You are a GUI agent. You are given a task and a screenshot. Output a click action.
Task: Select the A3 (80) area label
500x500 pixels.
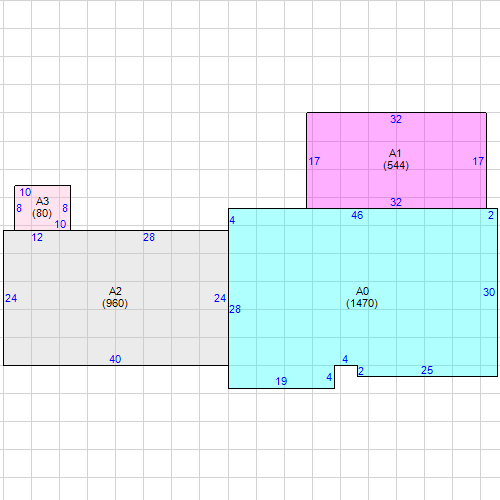point(42,207)
